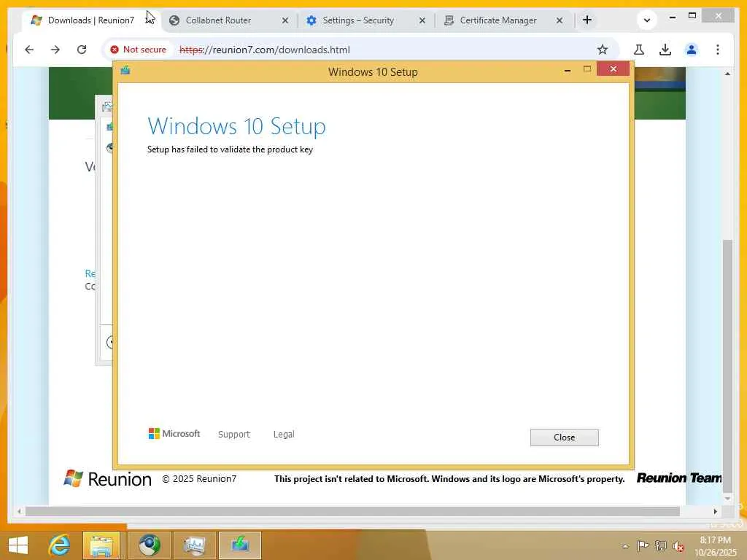Click the vertical page scrollbar thumb
The width and height of the screenshot is (747, 560).
[727, 367]
